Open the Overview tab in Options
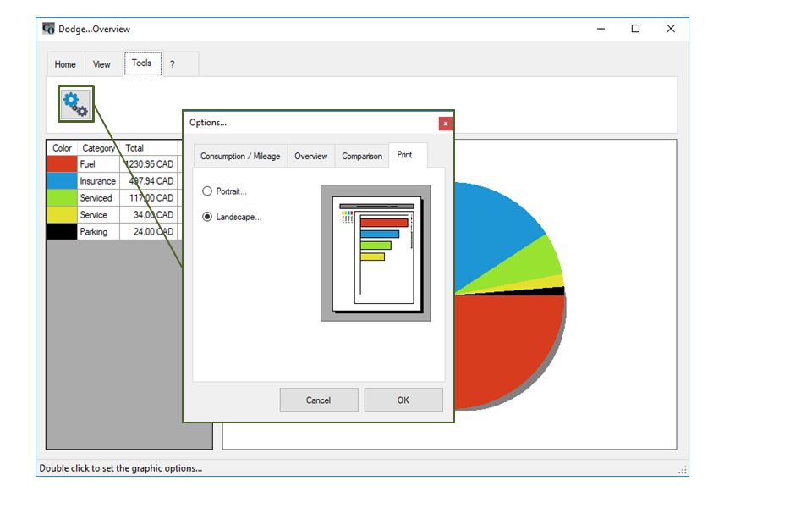The image size is (812, 508). (x=310, y=157)
